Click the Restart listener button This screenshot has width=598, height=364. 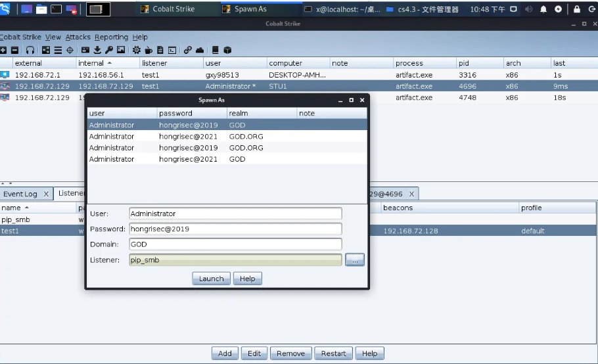334,353
